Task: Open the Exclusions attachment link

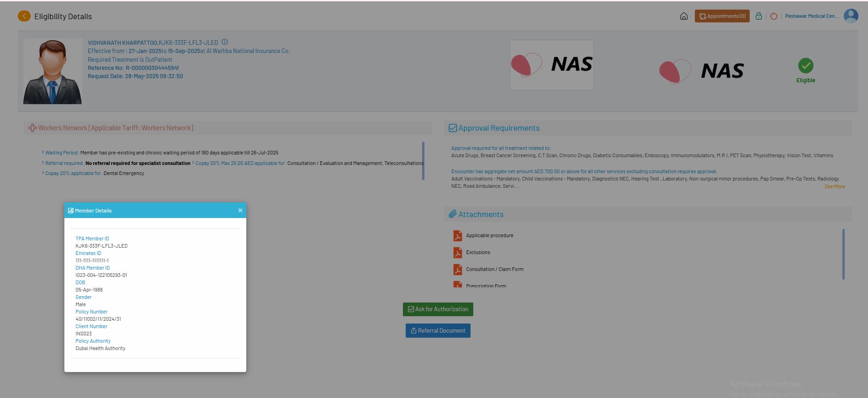Action: click(478, 252)
